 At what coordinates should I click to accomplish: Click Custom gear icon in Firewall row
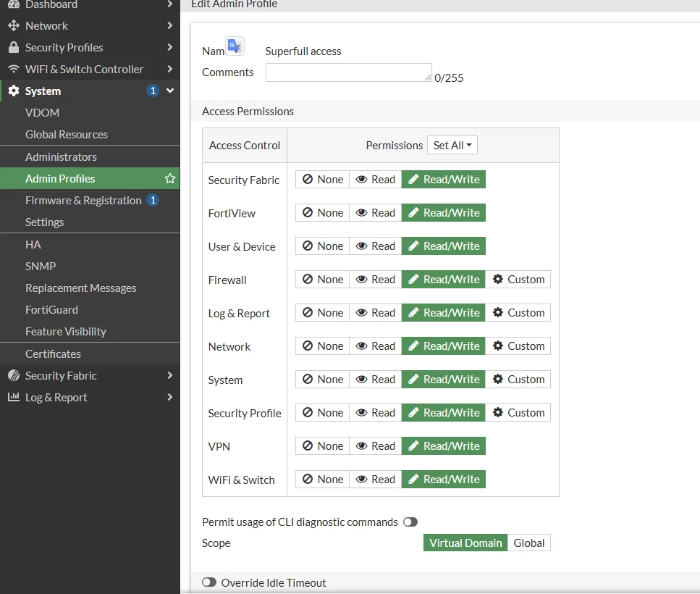pyautogui.click(x=498, y=279)
